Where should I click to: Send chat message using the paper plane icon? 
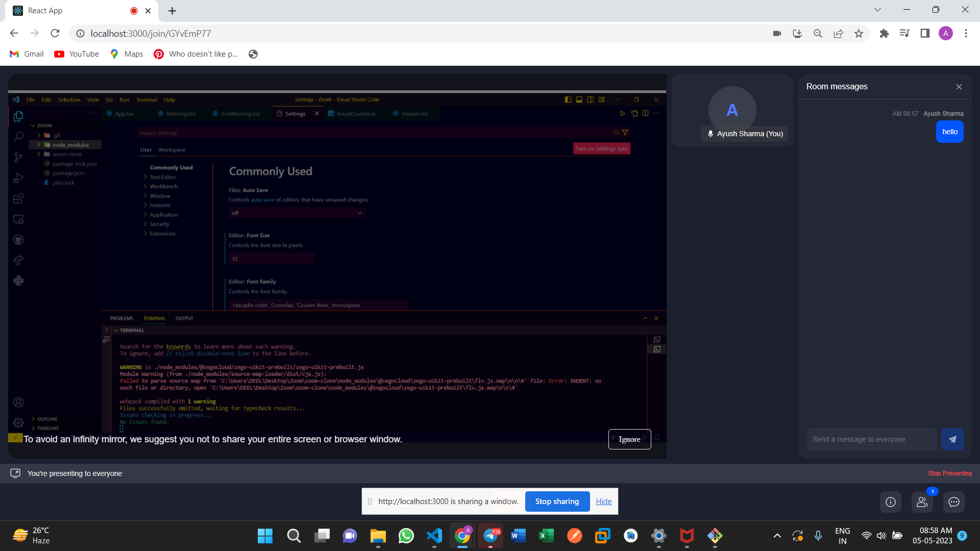click(952, 439)
